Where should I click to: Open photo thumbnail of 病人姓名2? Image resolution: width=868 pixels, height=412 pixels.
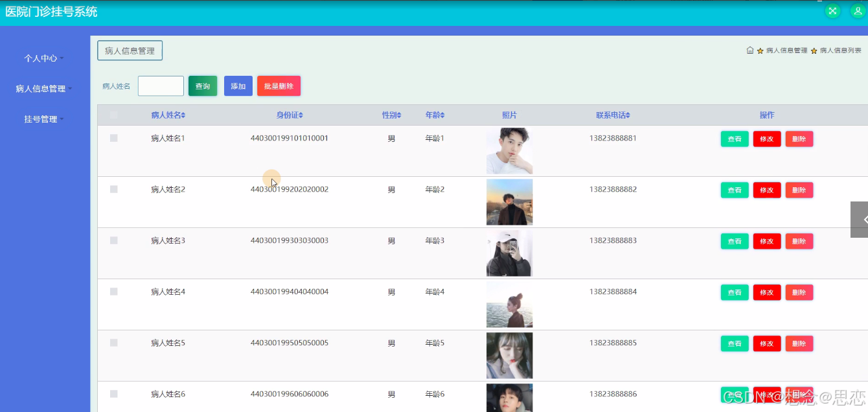(x=510, y=202)
